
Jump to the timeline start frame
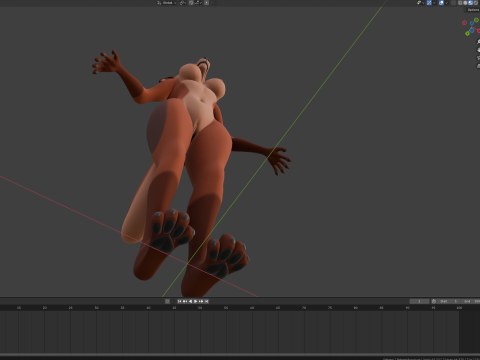click(x=180, y=301)
